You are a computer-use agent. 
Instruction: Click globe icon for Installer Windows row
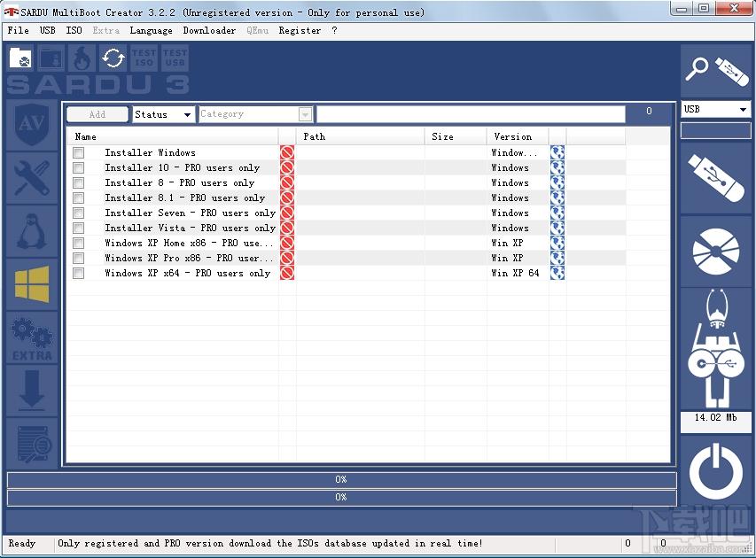[x=557, y=152]
